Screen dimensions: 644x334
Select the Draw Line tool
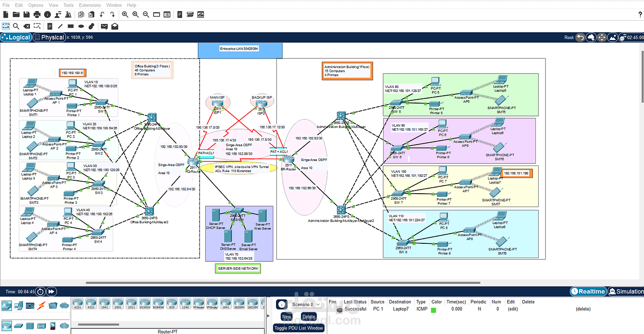60,26
